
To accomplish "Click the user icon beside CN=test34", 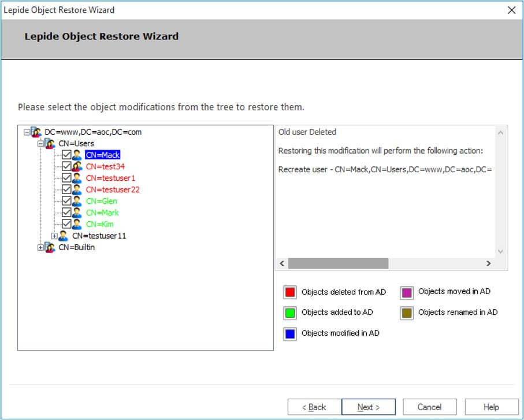I will coord(77,166).
